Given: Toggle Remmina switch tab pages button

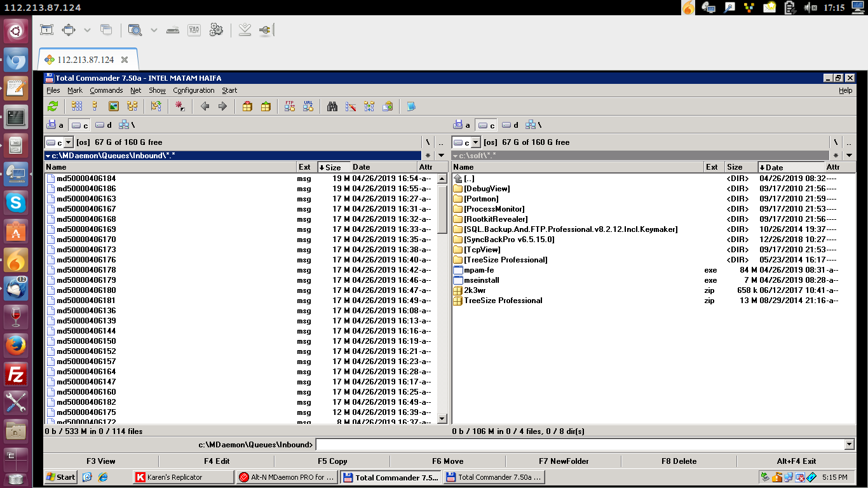Looking at the screenshot, I should coord(106,30).
